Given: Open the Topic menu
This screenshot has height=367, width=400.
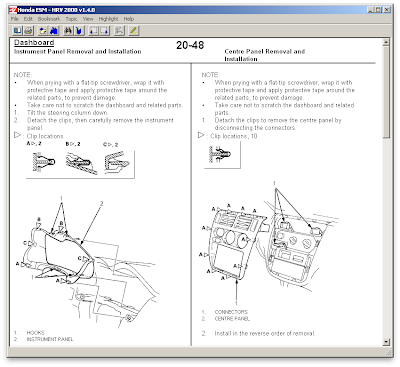Looking at the screenshot, I should click(x=71, y=19).
